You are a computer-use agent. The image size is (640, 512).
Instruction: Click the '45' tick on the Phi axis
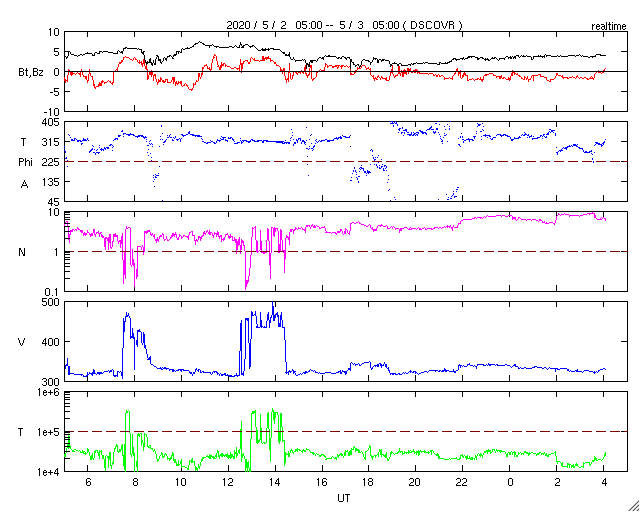coord(54,202)
